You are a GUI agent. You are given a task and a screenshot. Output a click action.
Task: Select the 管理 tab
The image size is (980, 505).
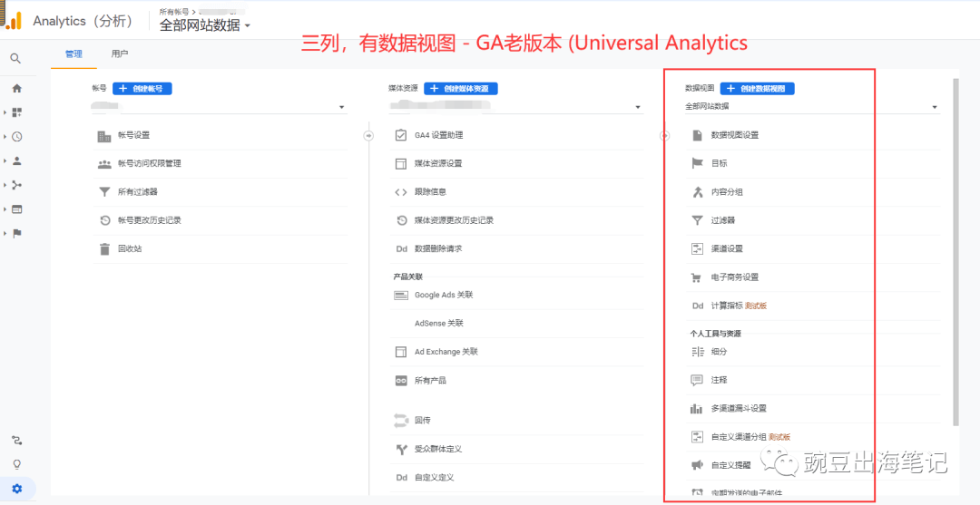pyautogui.click(x=73, y=54)
